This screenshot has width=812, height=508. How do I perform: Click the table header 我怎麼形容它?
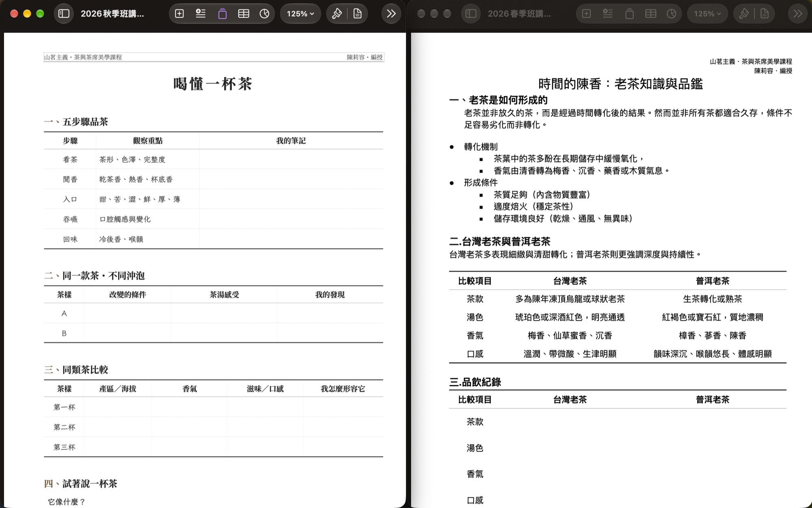343,389
